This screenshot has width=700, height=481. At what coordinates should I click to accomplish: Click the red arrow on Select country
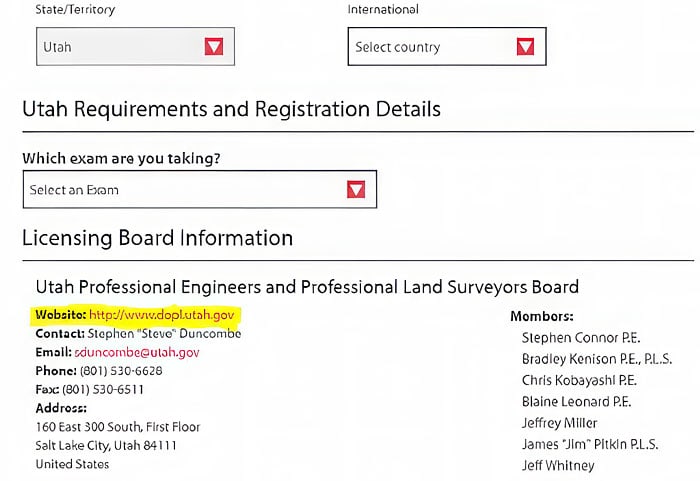point(525,46)
